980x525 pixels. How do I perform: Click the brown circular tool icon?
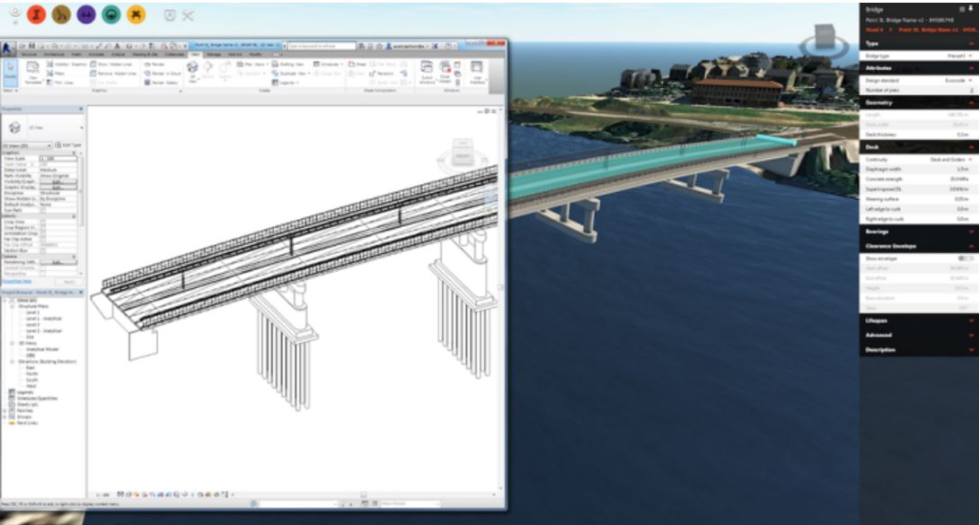61,14
